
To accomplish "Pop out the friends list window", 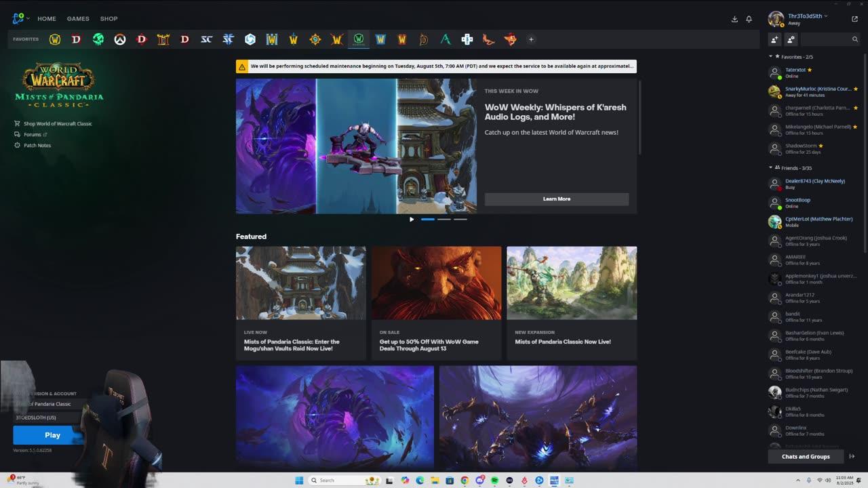I will click(854, 19).
